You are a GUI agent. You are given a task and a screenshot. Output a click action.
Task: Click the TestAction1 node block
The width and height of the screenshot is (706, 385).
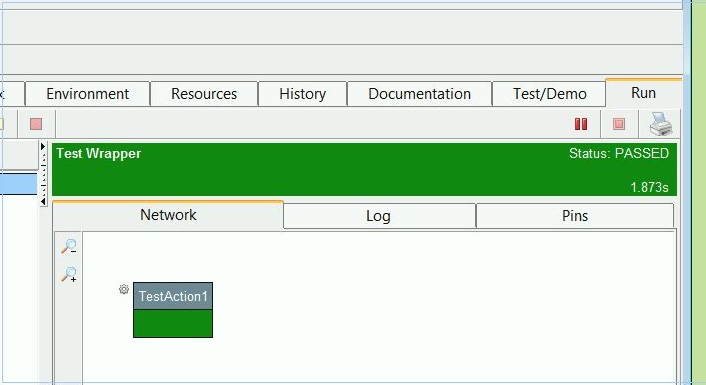(x=173, y=310)
